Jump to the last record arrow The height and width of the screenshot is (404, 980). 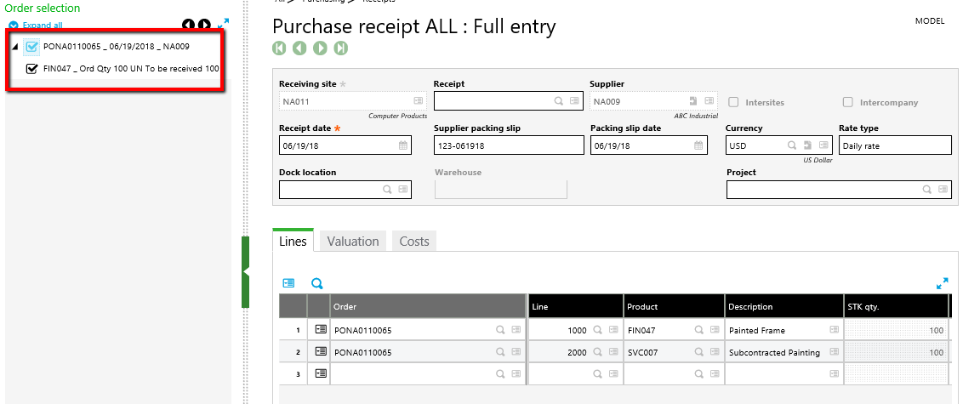340,48
